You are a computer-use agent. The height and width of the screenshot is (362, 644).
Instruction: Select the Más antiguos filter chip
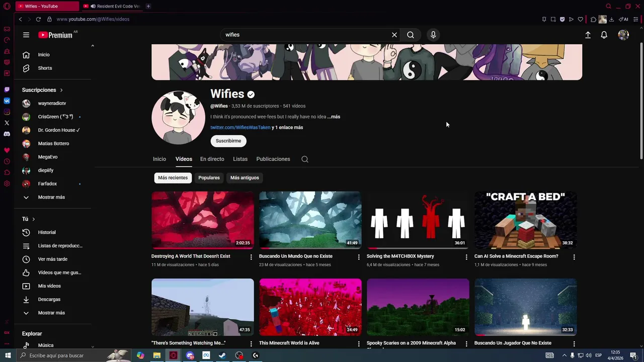[245, 177]
